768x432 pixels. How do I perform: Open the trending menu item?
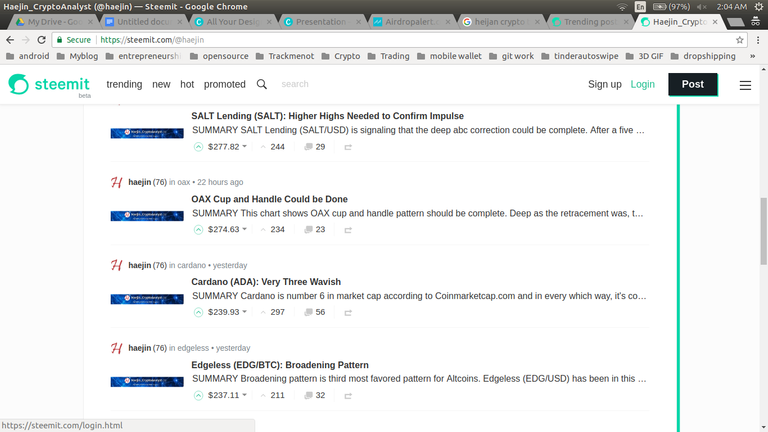click(x=124, y=84)
